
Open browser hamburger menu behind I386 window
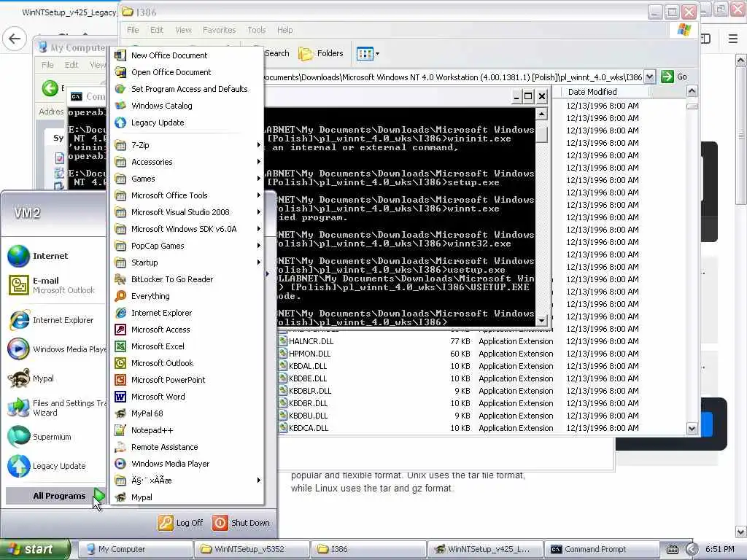[733, 39]
